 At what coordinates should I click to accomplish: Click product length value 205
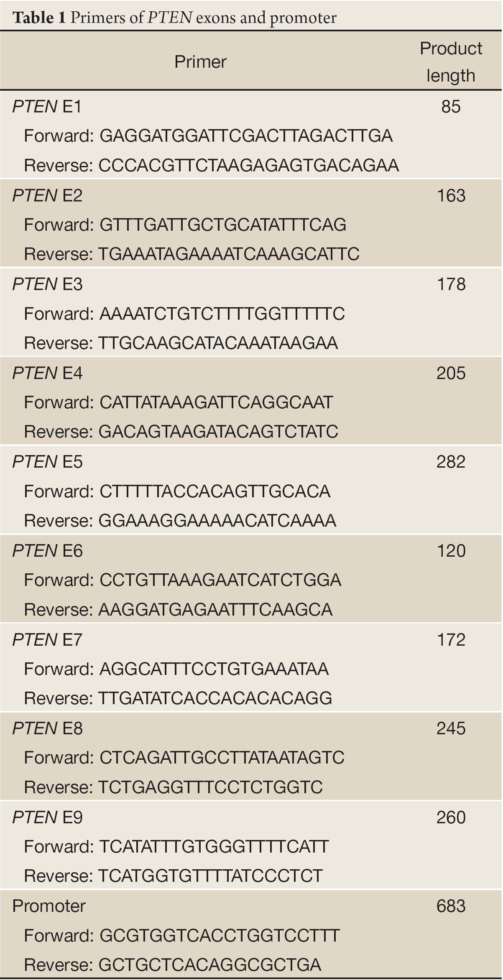point(451,373)
